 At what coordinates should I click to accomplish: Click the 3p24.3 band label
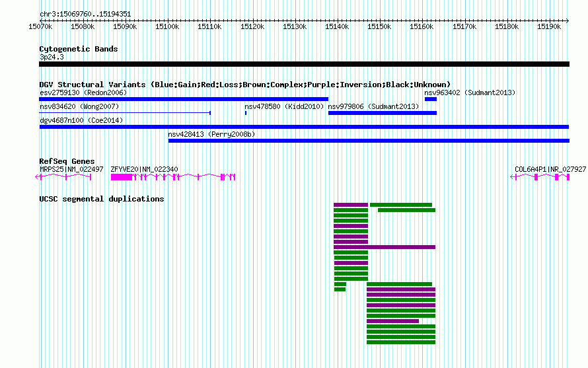pyautogui.click(x=52, y=57)
